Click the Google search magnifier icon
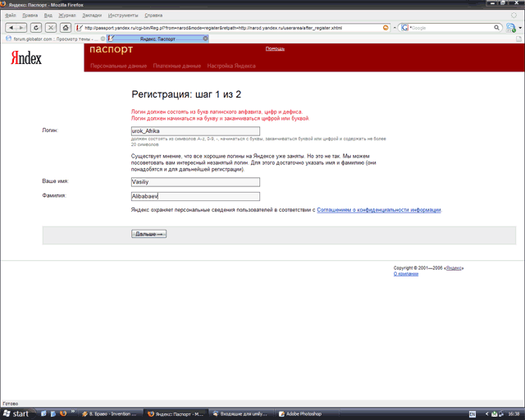 click(x=496, y=28)
